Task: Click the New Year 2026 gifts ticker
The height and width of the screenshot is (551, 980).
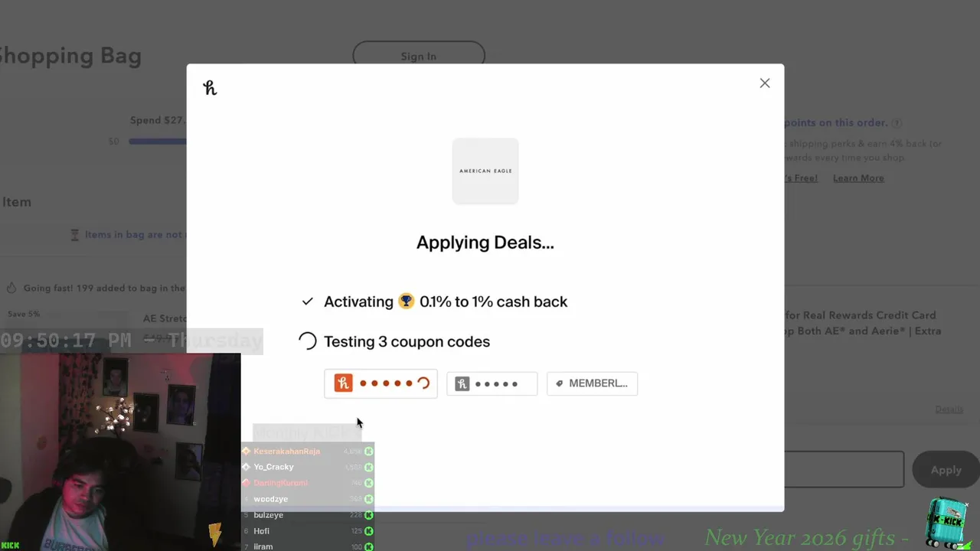Action: (806, 538)
